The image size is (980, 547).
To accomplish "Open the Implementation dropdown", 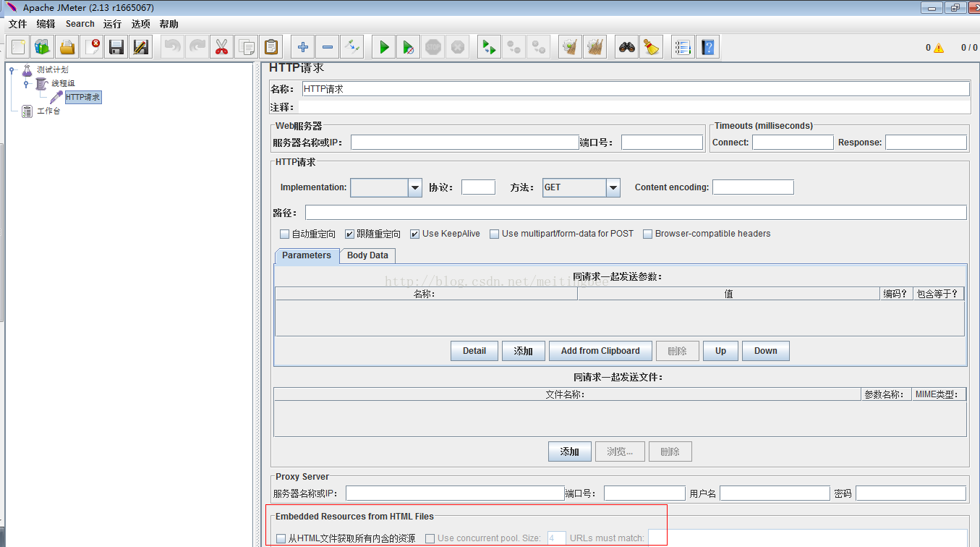I will pyautogui.click(x=415, y=187).
